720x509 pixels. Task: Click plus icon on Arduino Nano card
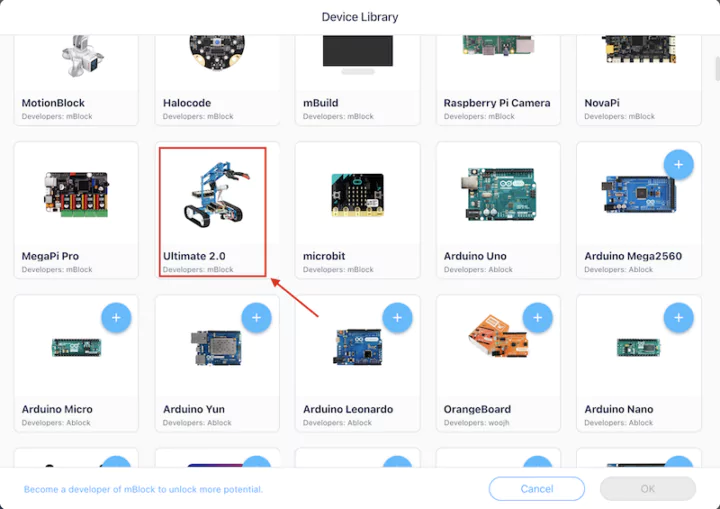pyautogui.click(x=678, y=317)
